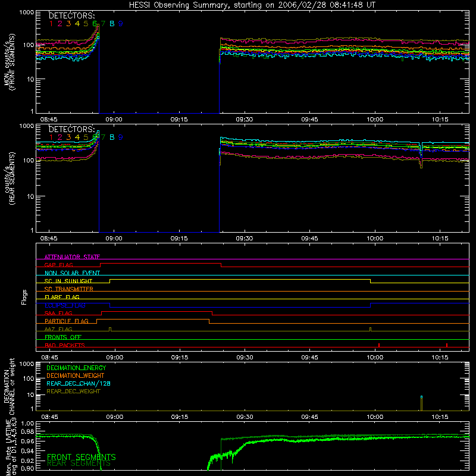This screenshot has width=476, height=476.
Task: Select detector 9 in rear segments legend
Action: click(x=121, y=137)
